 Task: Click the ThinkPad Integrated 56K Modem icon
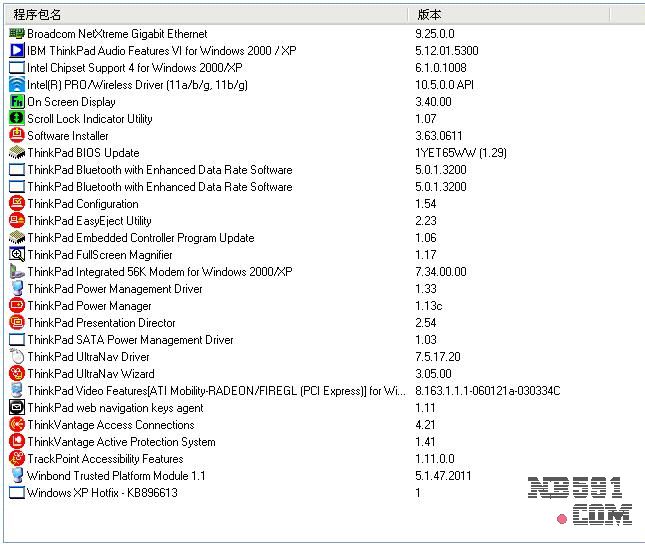pyautogui.click(x=17, y=272)
